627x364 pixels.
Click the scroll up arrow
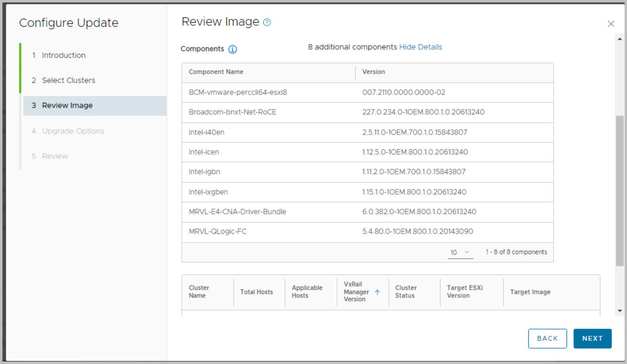click(x=619, y=39)
